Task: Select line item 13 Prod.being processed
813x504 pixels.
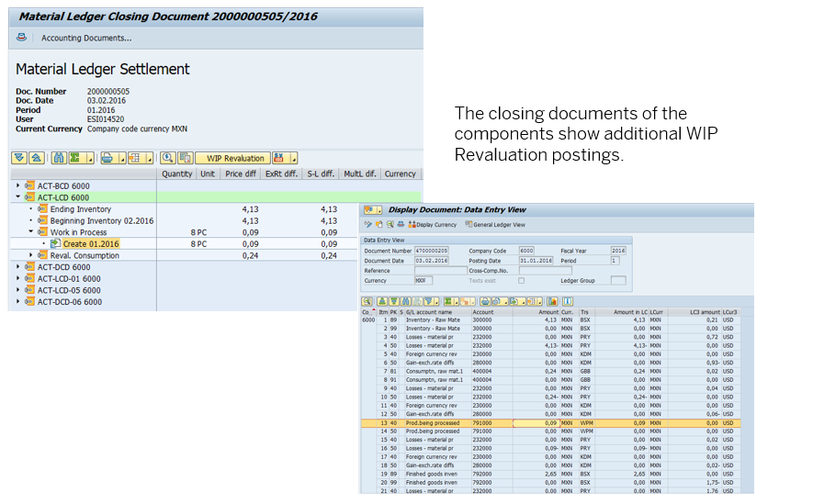Action: 550,422
